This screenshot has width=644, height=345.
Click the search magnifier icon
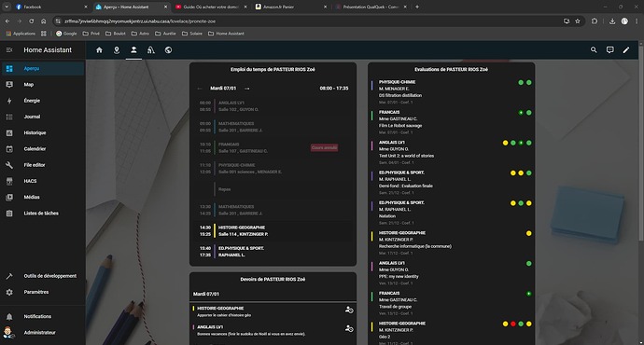tap(594, 49)
